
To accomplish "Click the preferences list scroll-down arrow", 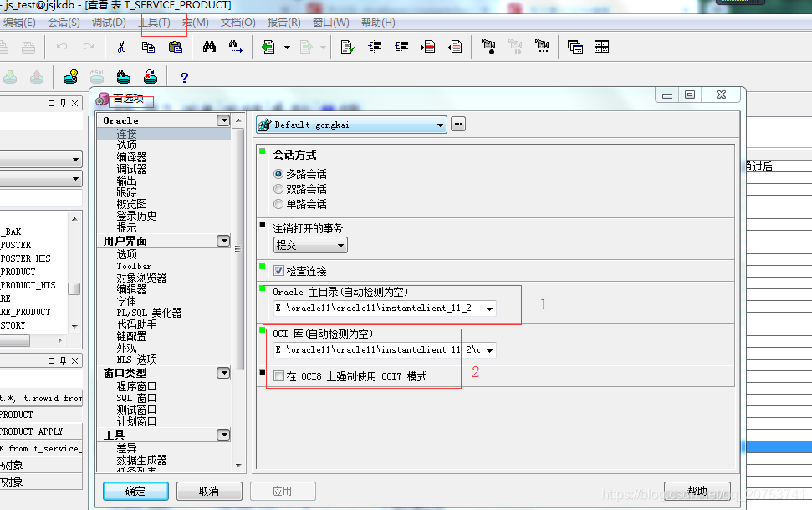I will click(238, 466).
